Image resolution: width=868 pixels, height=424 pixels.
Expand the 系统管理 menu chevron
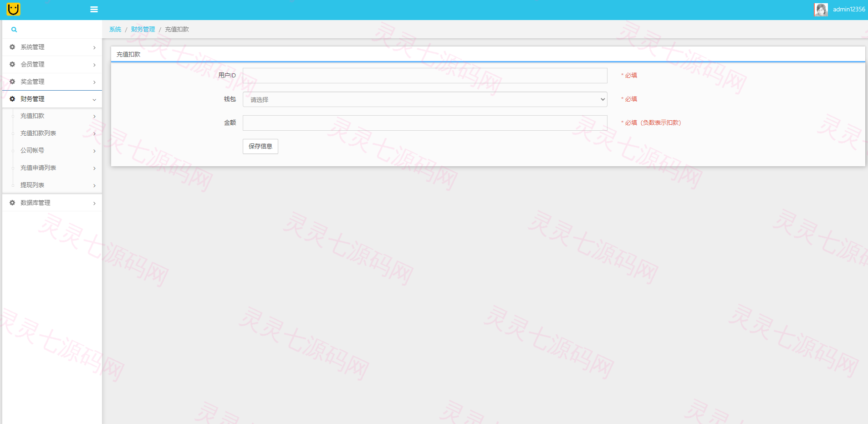pos(94,48)
